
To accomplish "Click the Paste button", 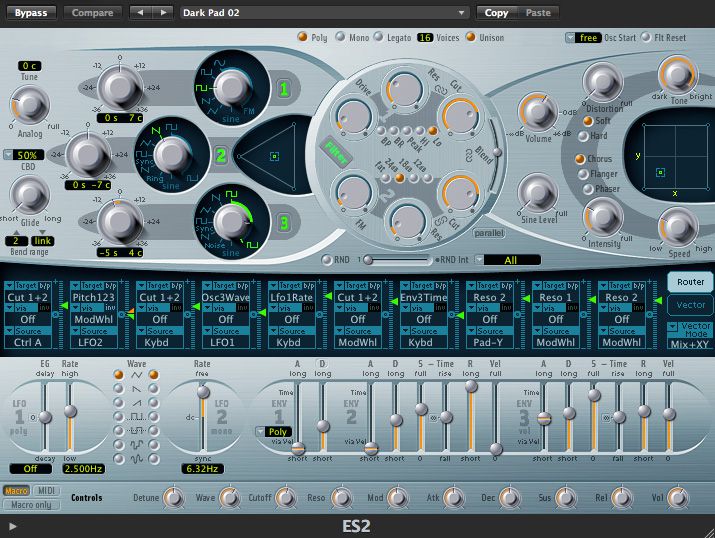I will 538,13.
